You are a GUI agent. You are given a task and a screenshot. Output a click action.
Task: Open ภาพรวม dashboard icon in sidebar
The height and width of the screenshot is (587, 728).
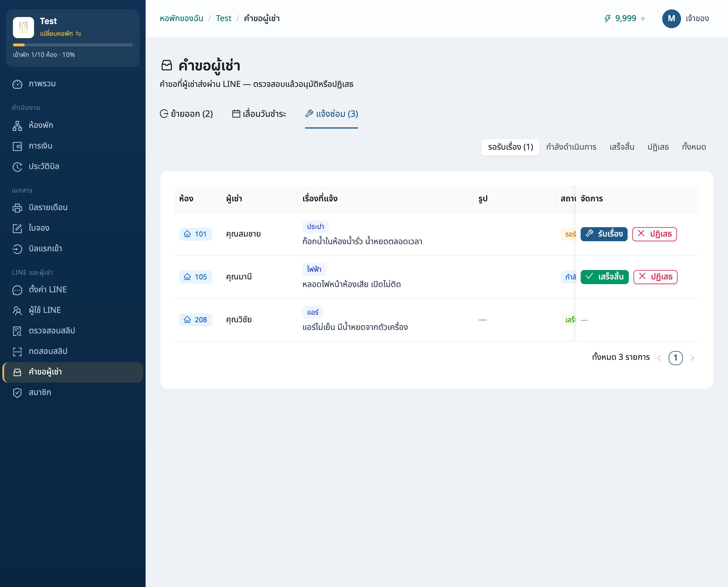pyautogui.click(x=17, y=84)
